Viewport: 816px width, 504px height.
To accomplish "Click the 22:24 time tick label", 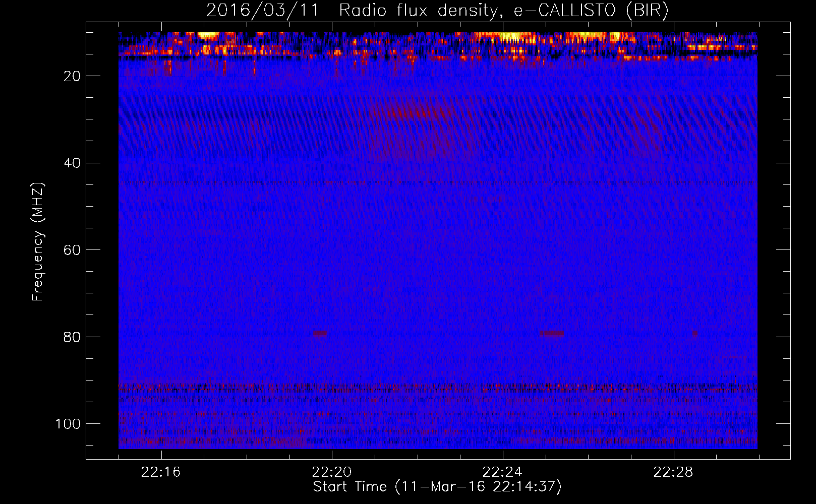I will [x=502, y=472].
